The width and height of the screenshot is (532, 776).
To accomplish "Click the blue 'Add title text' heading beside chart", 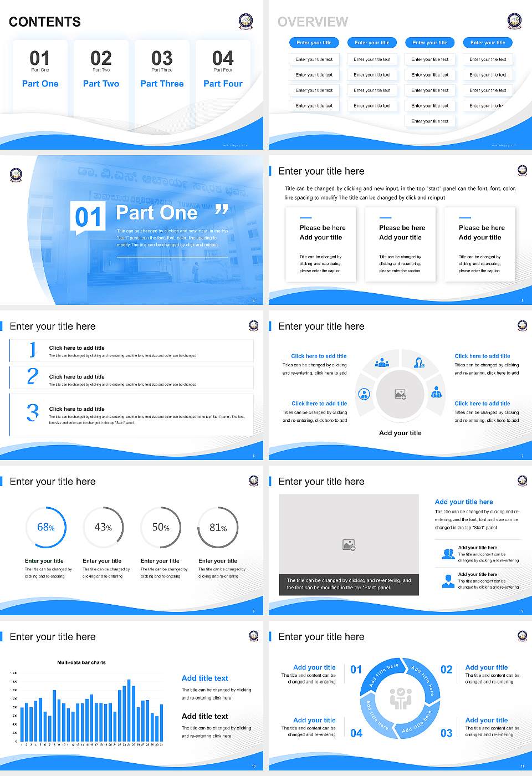I will click(205, 678).
